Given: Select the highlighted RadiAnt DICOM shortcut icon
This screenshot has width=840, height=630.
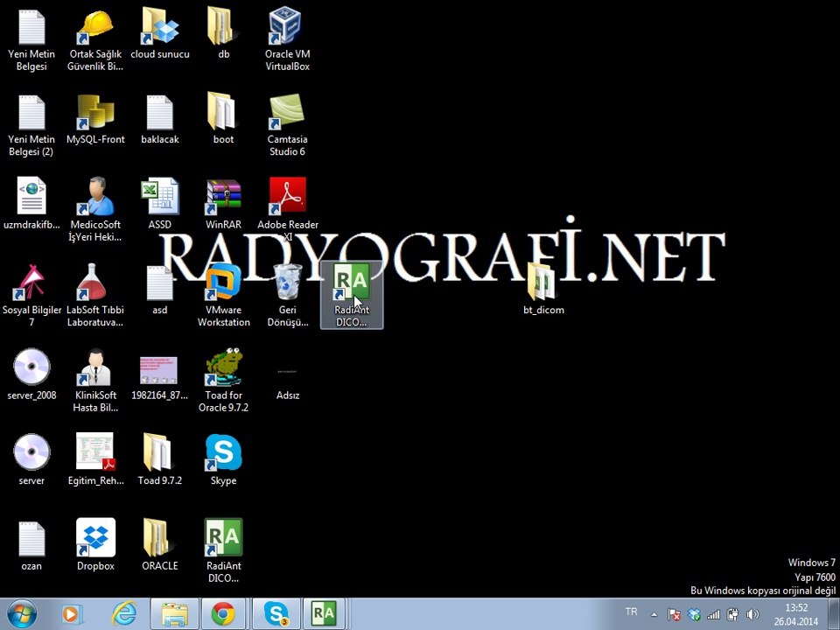Looking at the screenshot, I should [352, 295].
